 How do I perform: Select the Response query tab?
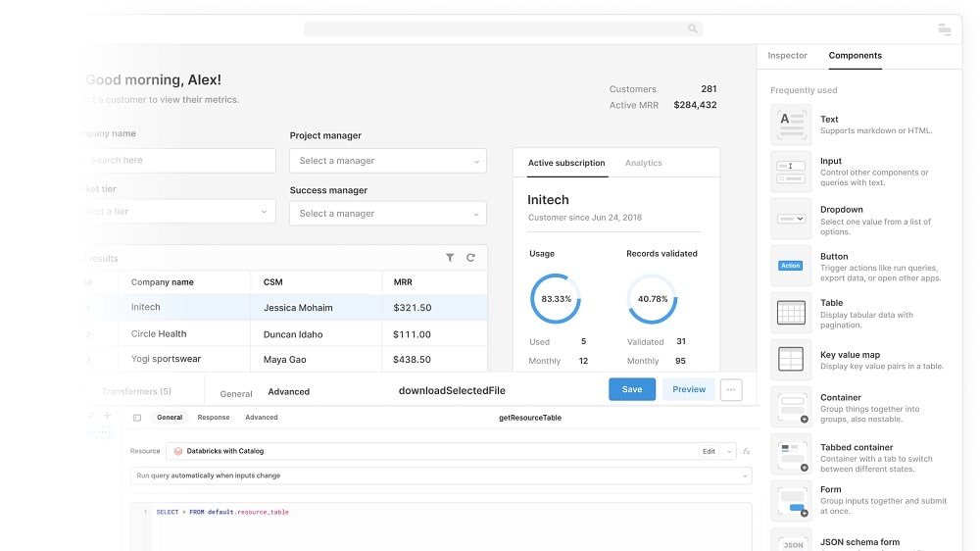214,417
